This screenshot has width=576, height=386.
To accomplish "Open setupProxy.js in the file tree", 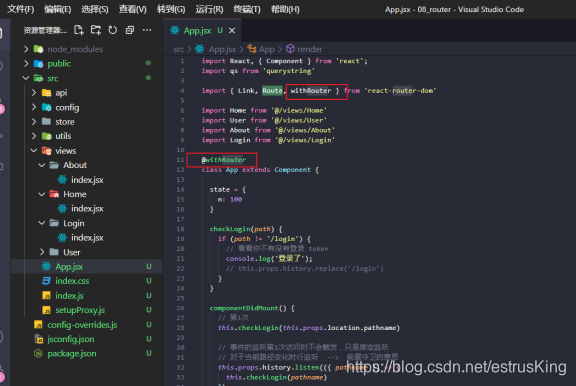I will [80, 310].
